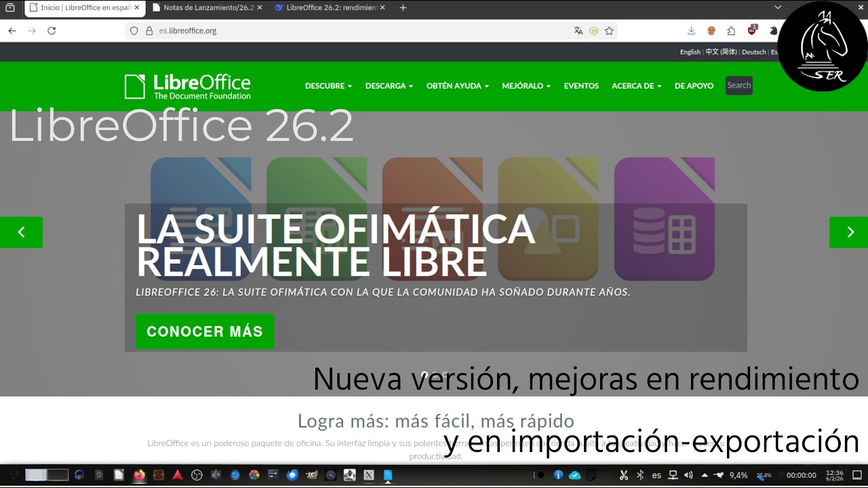Click the uBlock Origin shield icon
868x488 pixels.
752,30
